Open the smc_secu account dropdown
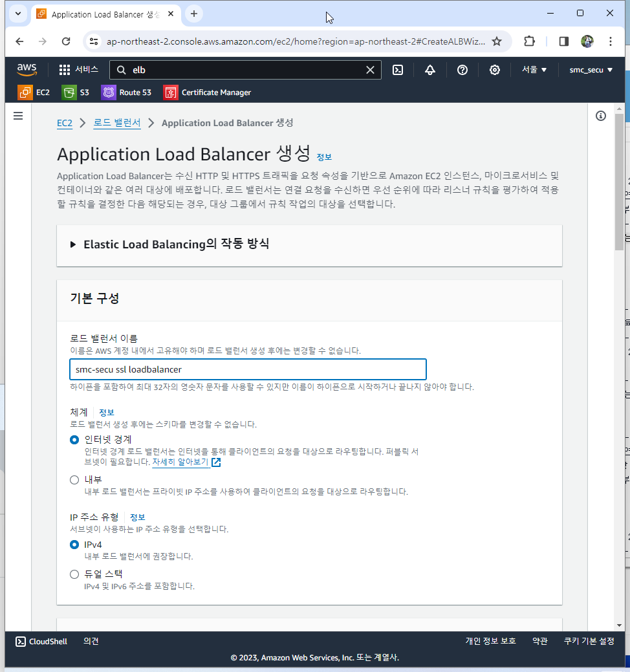The width and height of the screenshot is (630, 672). coord(591,69)
